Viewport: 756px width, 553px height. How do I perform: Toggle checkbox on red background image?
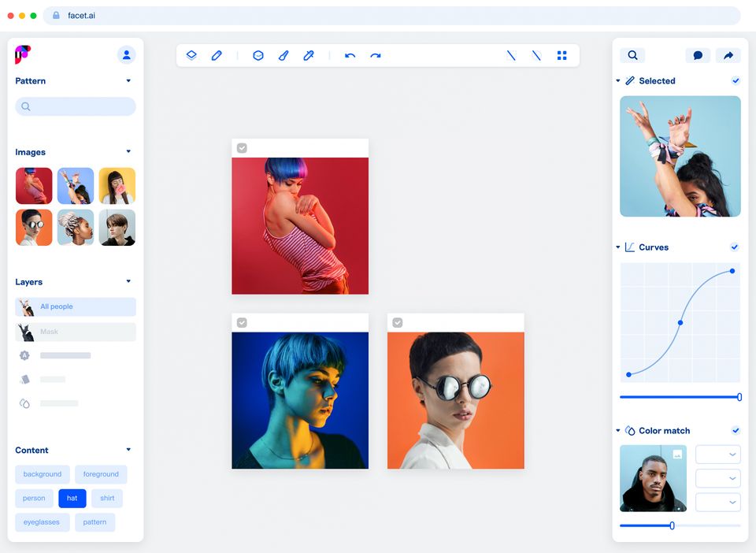point(242,148)
